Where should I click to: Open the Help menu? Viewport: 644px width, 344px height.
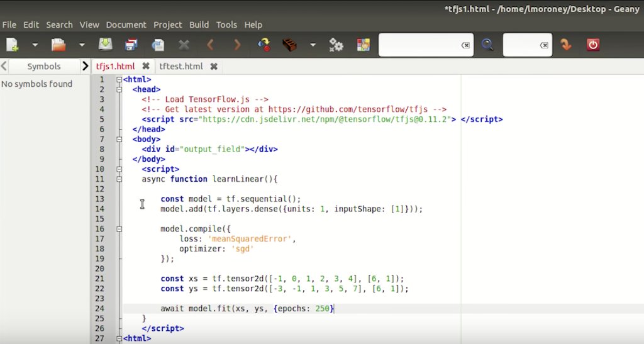[253, 25]
